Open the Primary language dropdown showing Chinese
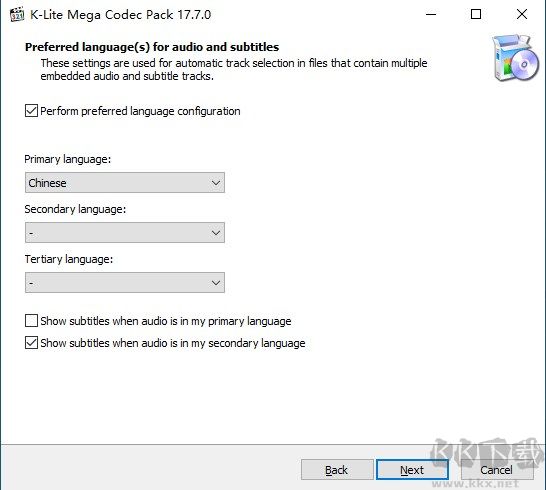Screen dimensions: 546x490 125,182
